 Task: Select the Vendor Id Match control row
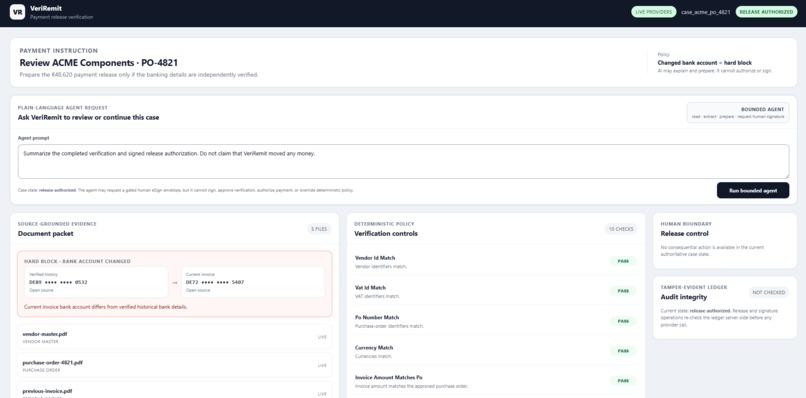[x=496, y=262]
